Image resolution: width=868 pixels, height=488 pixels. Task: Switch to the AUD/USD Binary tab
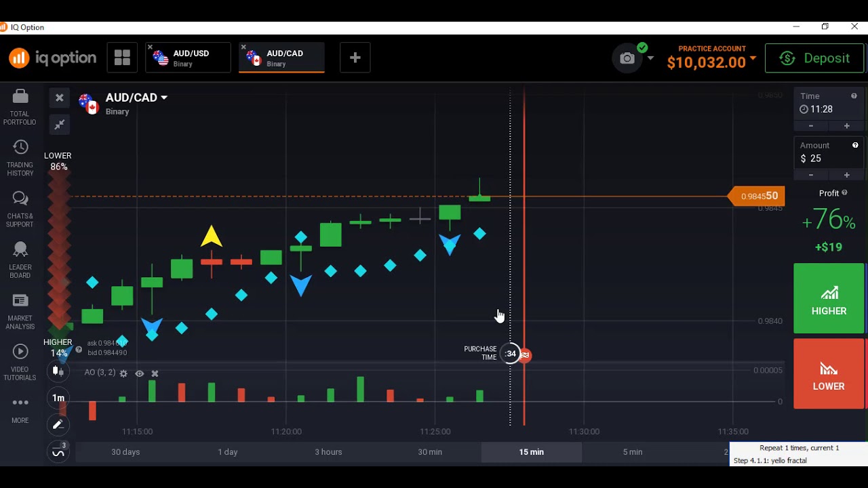click(188, 58)
